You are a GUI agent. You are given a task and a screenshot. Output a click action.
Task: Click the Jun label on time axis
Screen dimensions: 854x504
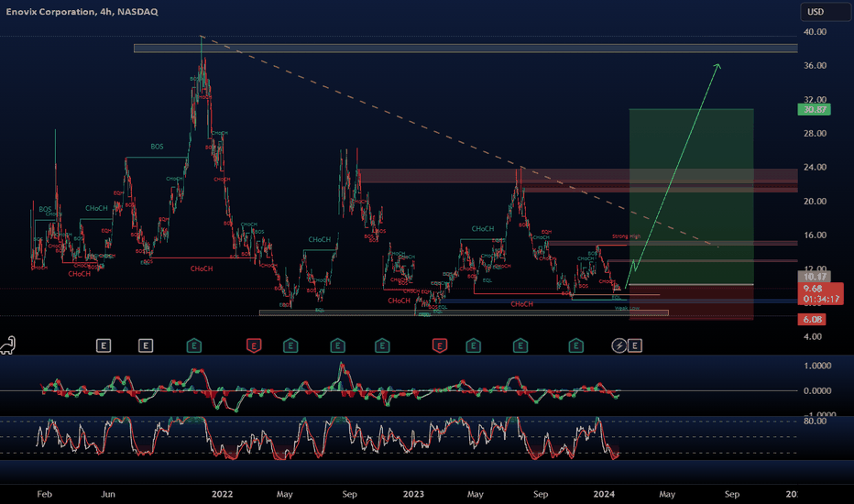point(108,494)
